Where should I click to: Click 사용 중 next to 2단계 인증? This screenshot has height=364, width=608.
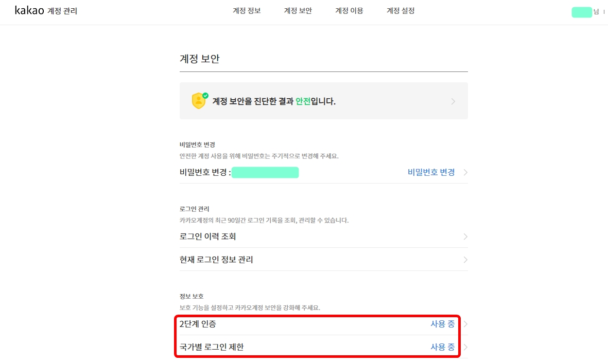coord(442,324)
